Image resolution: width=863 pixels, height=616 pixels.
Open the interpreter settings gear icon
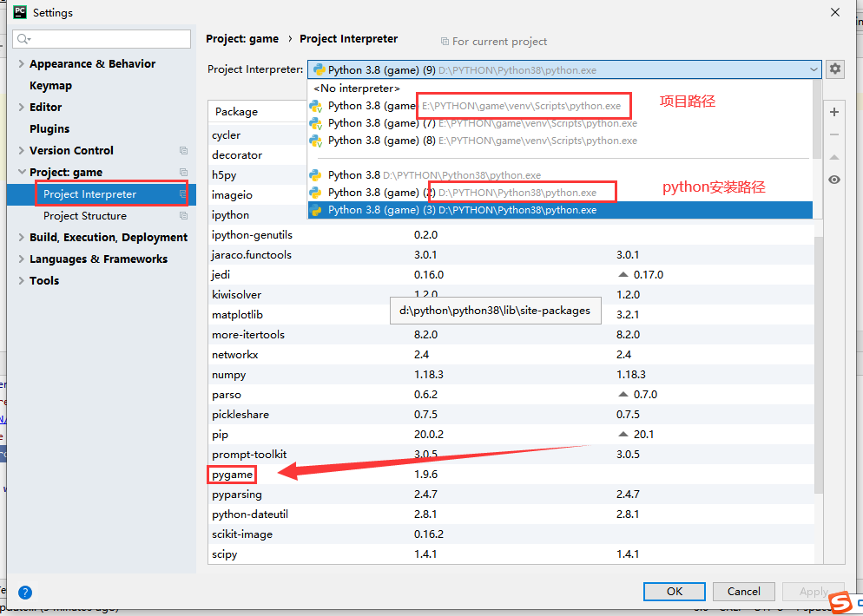tap(833, 69)
